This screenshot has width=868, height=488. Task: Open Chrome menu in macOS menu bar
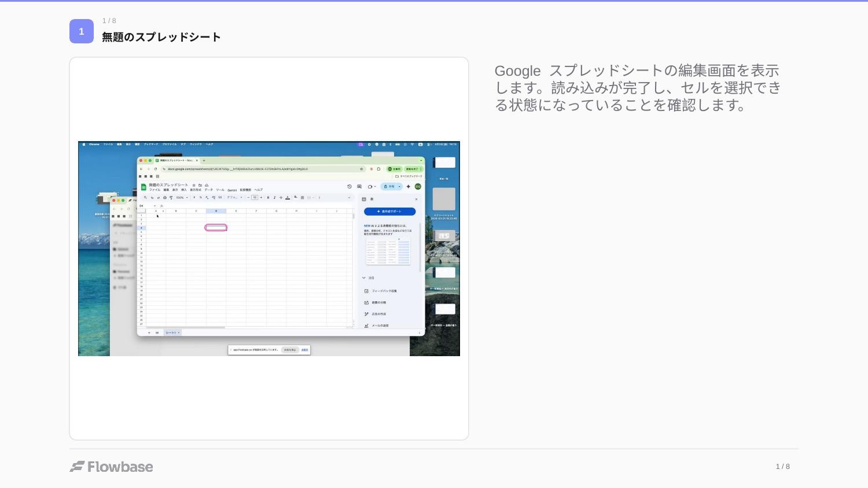[94, 144]
